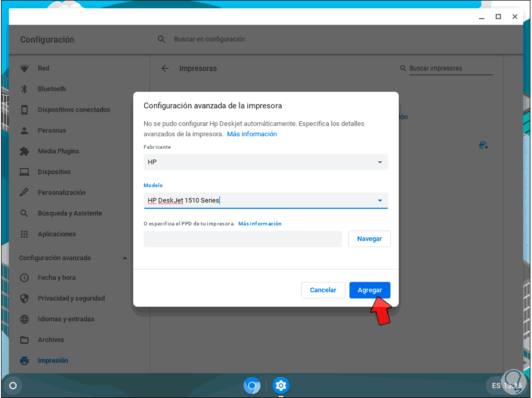Click the Configuración heading
This screenshot has height=398, width=532.
coord(47,40)
